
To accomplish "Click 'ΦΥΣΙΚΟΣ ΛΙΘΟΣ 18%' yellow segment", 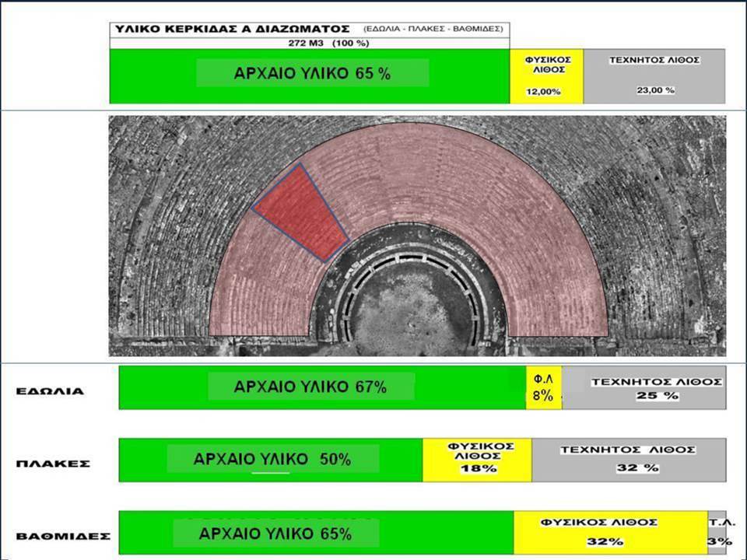I will [477, 460].
